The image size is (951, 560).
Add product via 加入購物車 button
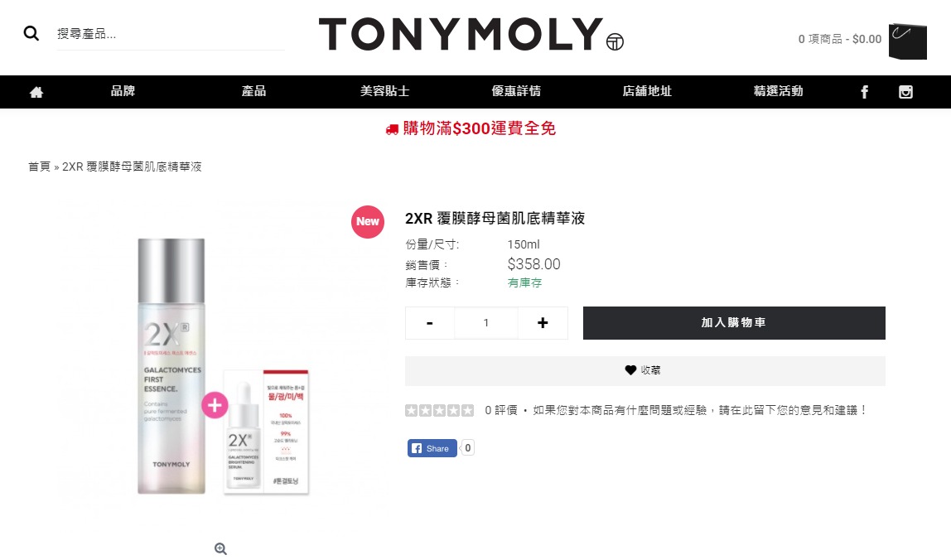(734, 323)
